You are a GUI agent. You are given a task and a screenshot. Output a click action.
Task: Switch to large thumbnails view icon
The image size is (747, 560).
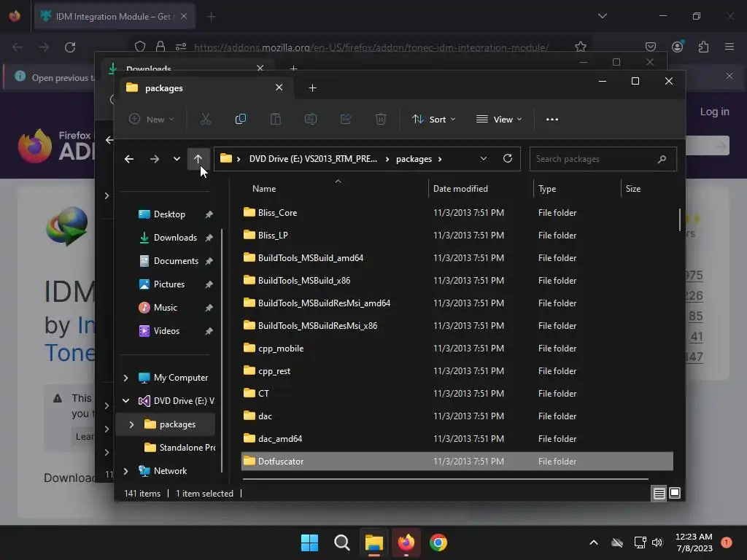pyautogui.click(x=675, y=494)
